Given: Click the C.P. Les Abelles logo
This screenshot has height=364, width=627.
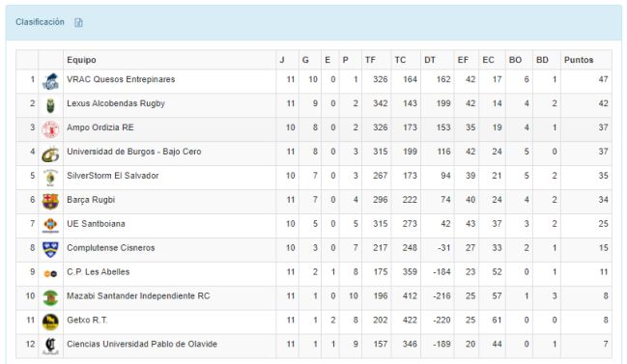Looking at the screenshot, I should 50,273.
